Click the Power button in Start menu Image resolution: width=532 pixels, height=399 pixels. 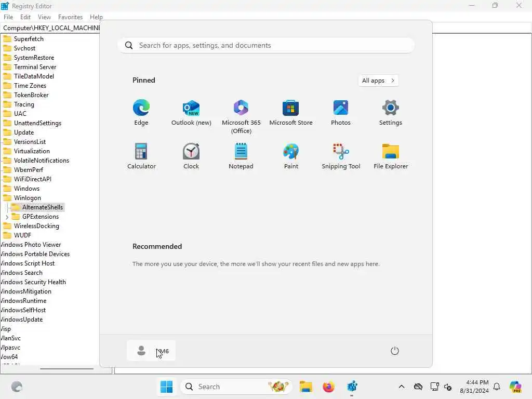(x=395, y=351)
